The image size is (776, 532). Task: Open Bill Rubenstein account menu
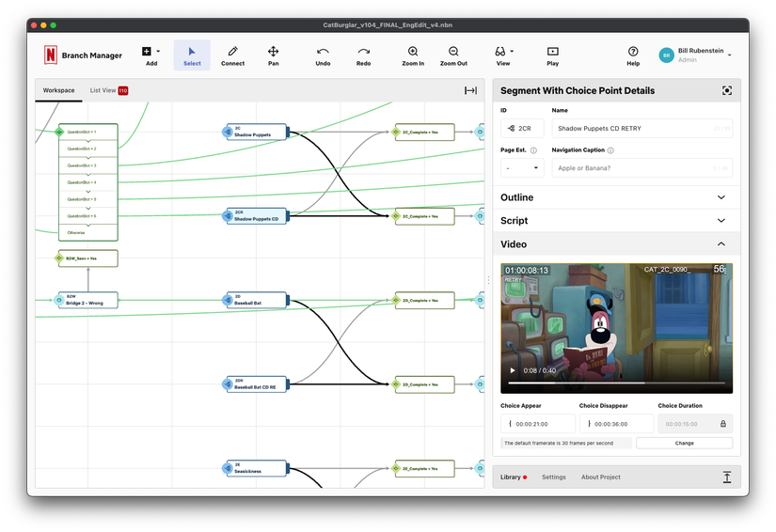pos(695,55)
